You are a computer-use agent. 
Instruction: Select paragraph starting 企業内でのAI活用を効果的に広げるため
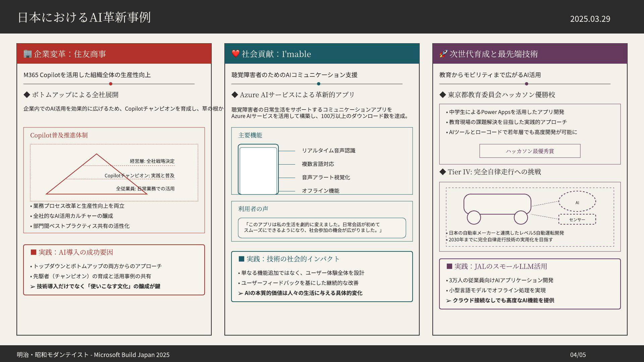tap(123, 109)
